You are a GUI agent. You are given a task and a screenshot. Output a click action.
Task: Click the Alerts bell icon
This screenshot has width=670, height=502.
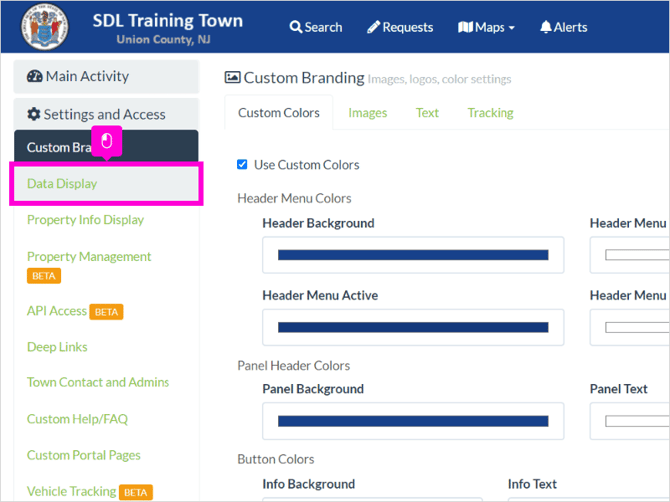point(546,27)
